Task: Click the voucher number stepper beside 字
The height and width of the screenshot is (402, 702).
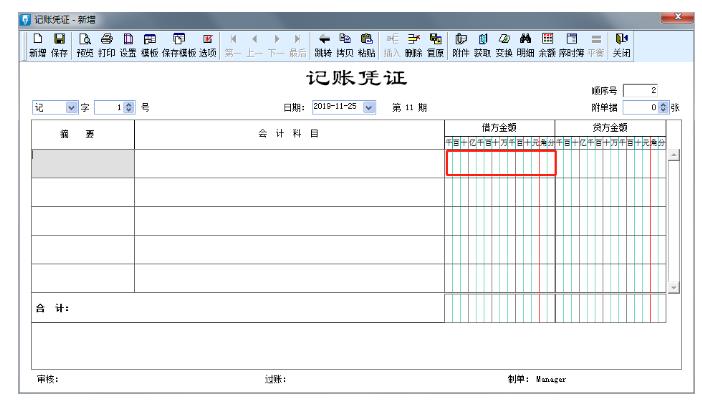Action: (x=127, y=107)
